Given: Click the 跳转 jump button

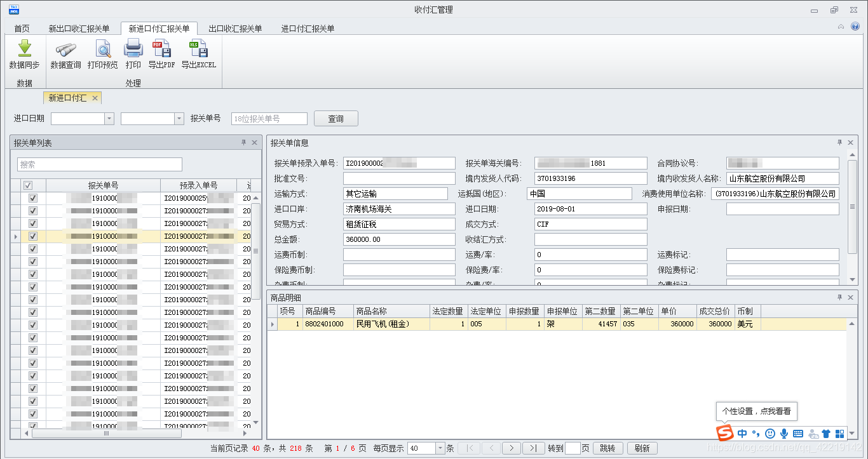Looking at the screenshot, I should point(607,448).
